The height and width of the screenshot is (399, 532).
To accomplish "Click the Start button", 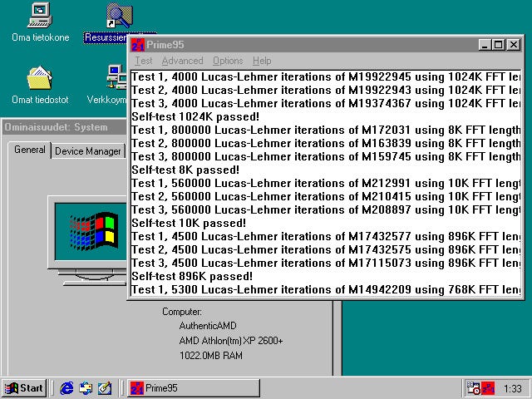I will coord(24,388).
